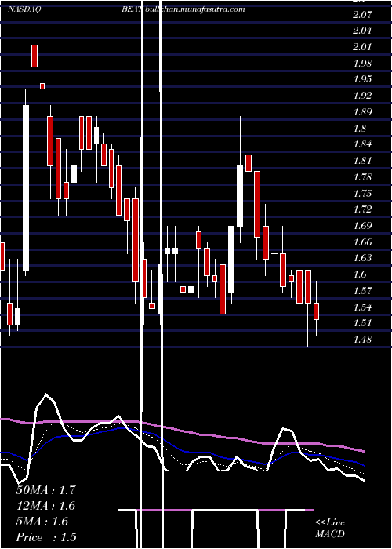Image resolution: width=392 pixels, height=549 pixels.
Task: Select the 1.92 price level label
Action: [x=362, y=96]
